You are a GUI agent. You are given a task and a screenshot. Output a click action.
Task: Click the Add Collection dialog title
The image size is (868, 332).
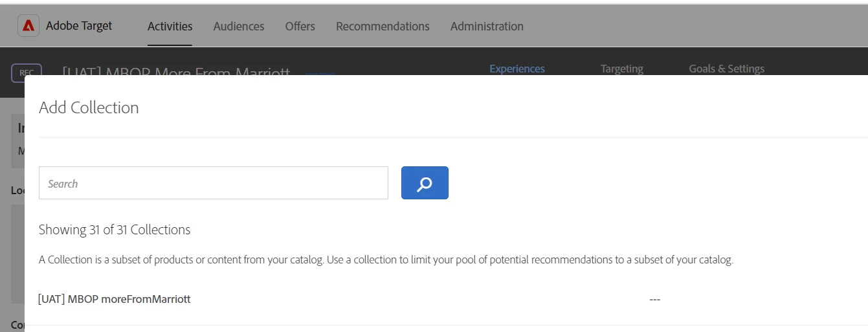point(89,107)
